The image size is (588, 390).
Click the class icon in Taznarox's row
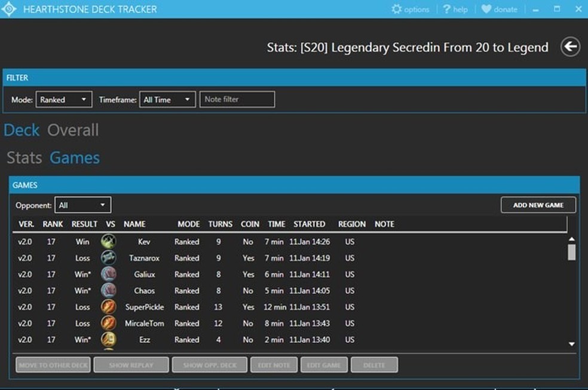[x=108, y=258]
